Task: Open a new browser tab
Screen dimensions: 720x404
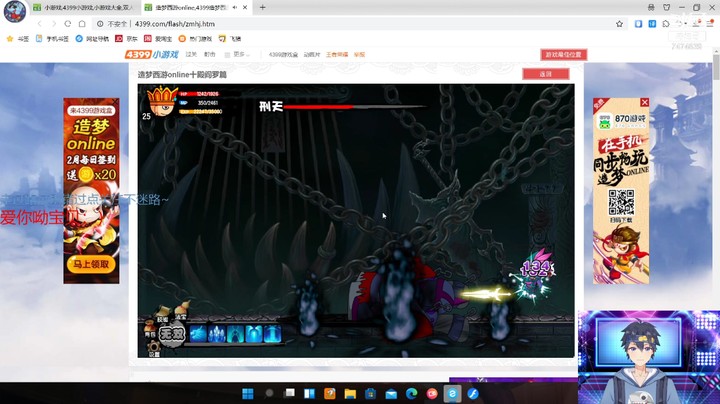Action: [x=263, y=7]
